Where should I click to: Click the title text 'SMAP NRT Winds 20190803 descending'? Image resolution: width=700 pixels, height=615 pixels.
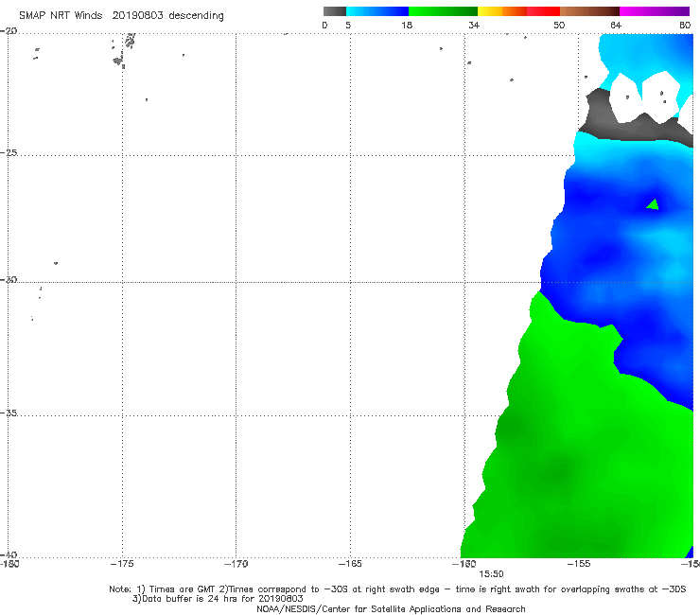(121, 16)
